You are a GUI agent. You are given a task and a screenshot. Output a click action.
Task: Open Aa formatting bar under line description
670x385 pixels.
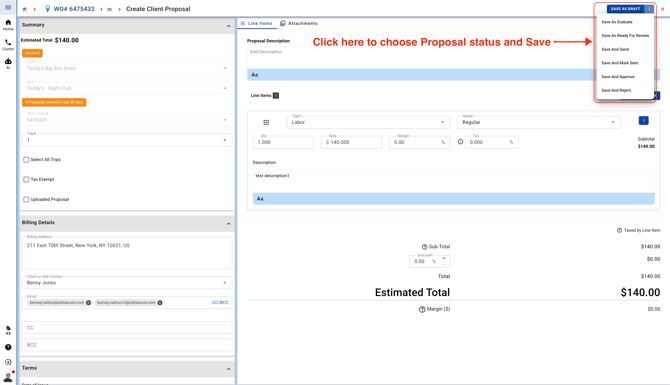260,199
